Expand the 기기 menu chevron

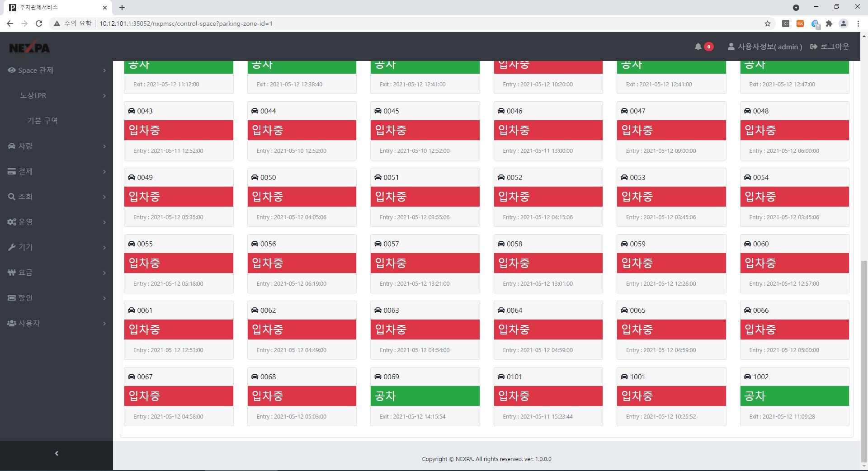[104, 247]
